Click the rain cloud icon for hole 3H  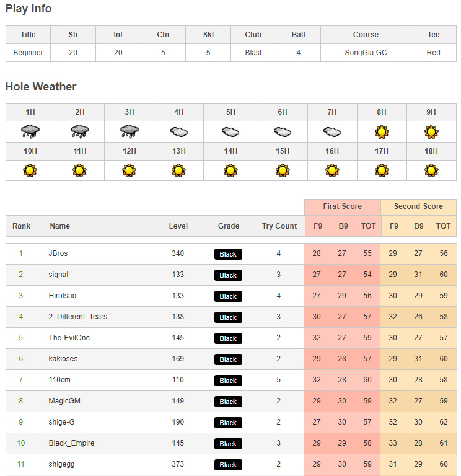coord(129,131)
